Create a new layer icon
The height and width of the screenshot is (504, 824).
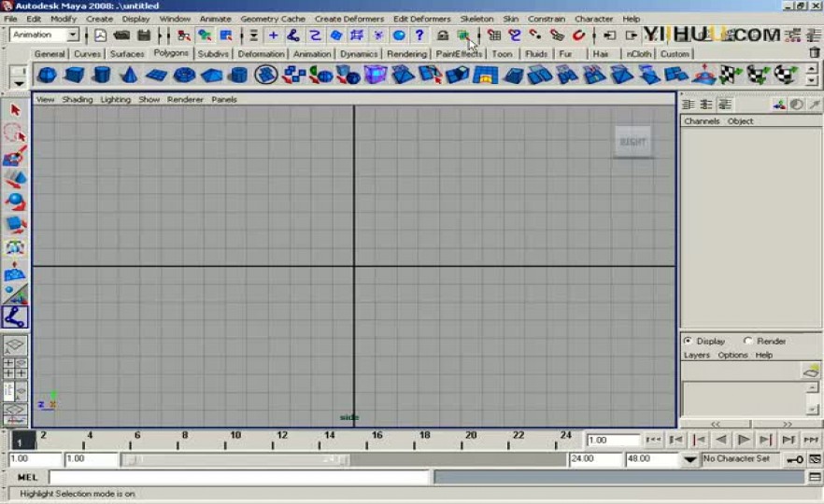click(811, 371)
